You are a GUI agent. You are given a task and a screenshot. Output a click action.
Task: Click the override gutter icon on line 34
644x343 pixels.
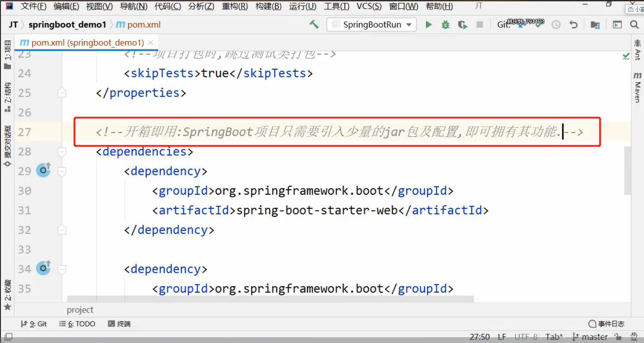pos(43,268)
